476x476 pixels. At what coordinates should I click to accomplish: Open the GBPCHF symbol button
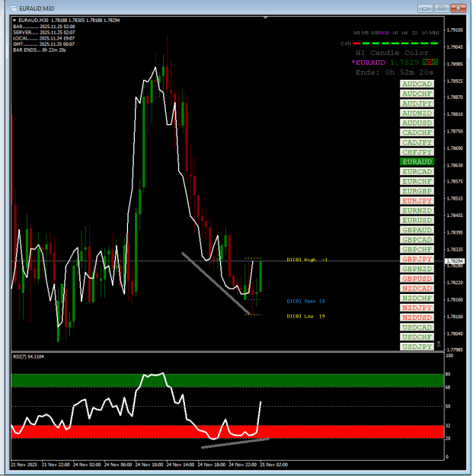point(417,250)
